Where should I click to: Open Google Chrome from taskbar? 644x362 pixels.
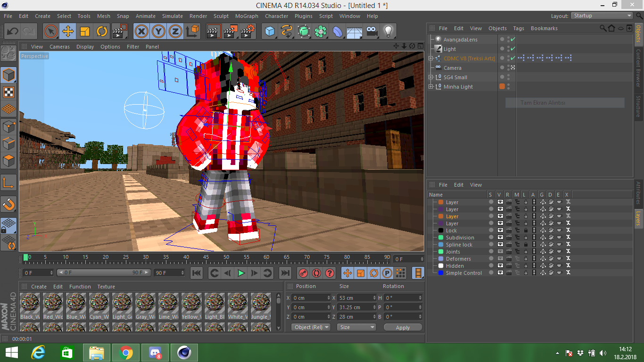click(126, 353)
